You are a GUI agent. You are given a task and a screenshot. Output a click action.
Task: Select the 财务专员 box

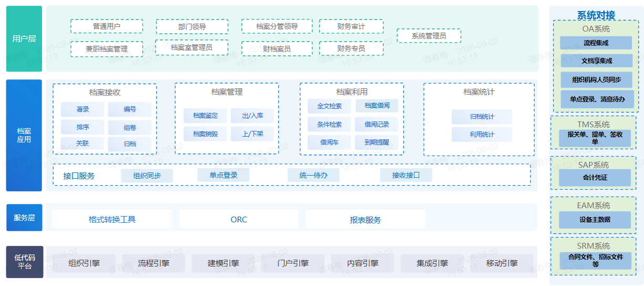click(x=351, y=48)
